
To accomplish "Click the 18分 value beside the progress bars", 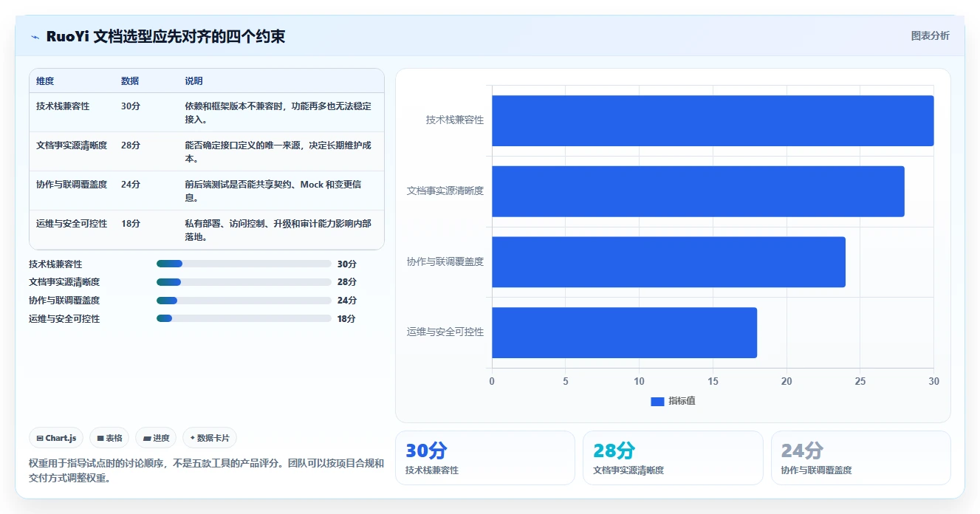I will coord(346,318).
